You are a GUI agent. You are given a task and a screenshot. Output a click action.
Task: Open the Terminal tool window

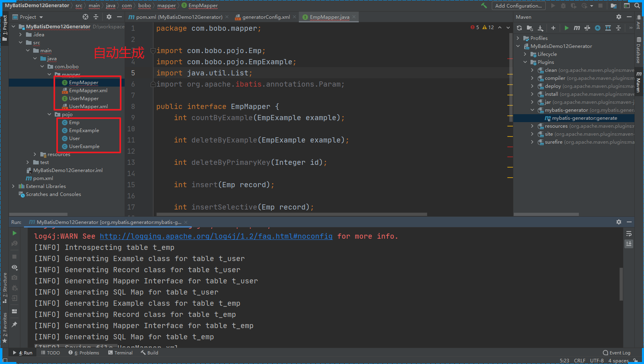click(120, 353)
